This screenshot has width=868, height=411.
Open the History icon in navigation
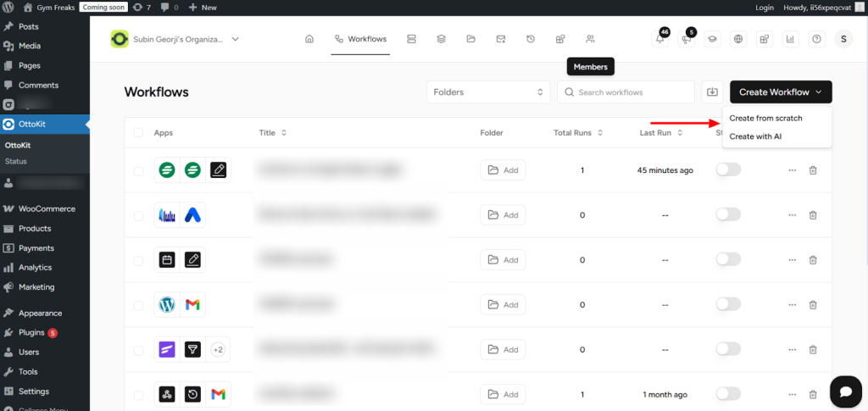531,39
